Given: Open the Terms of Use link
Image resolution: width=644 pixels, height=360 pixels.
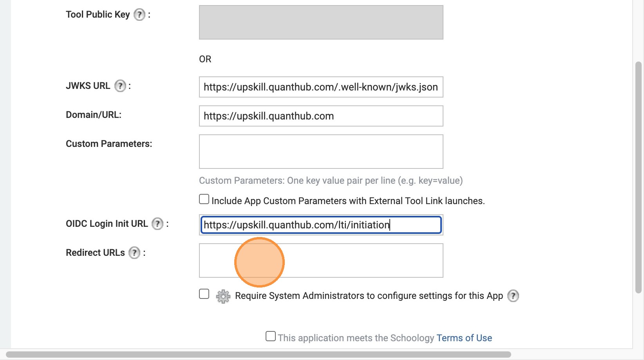Looking at the screenshot, I should pos(464,338).
